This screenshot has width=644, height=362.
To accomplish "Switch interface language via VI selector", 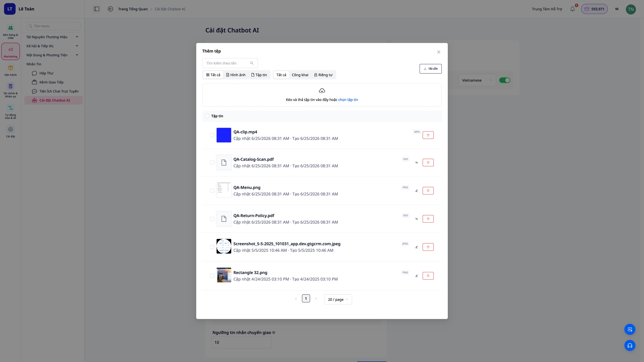I will pos(616,9).
